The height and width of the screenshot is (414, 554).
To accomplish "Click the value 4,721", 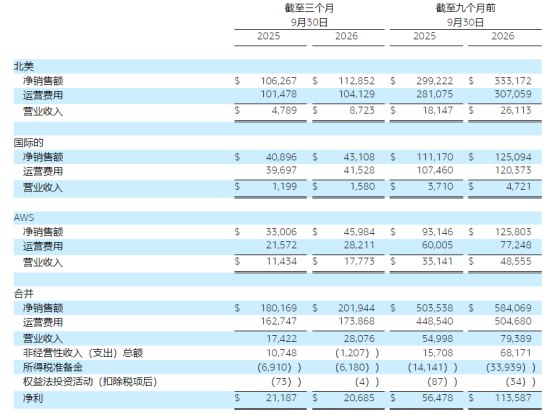I will point(519,187).
